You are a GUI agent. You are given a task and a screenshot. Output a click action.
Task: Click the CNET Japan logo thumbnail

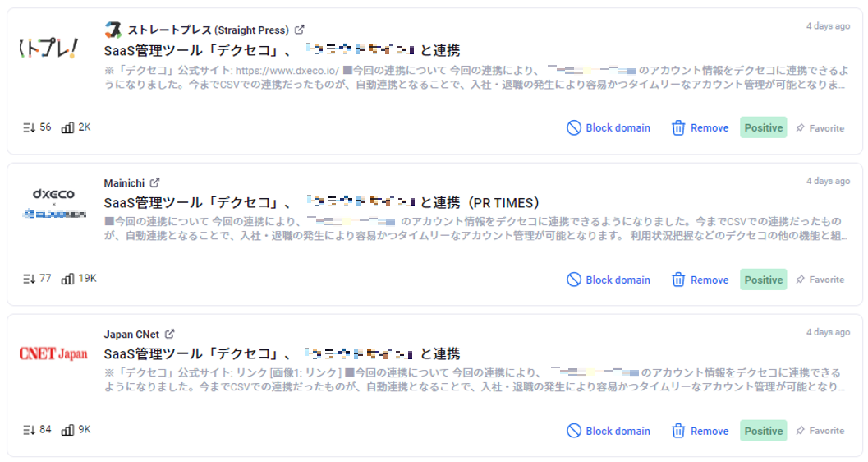[x=53, y=353]
